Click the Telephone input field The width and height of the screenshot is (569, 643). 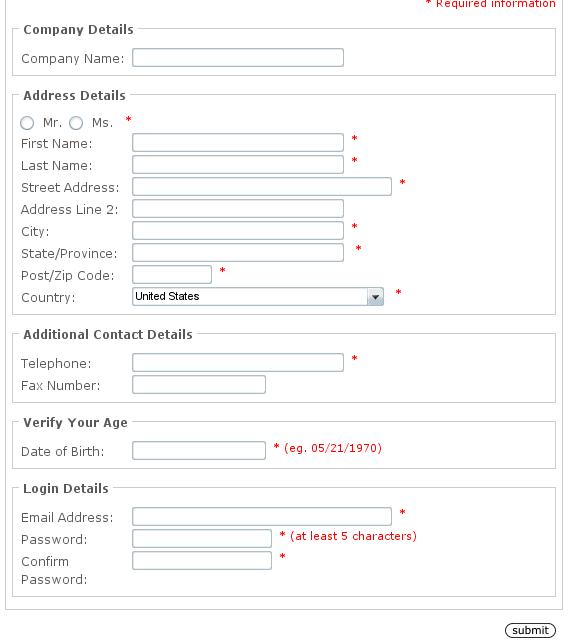pyautogui.click(x=238, y=363)
